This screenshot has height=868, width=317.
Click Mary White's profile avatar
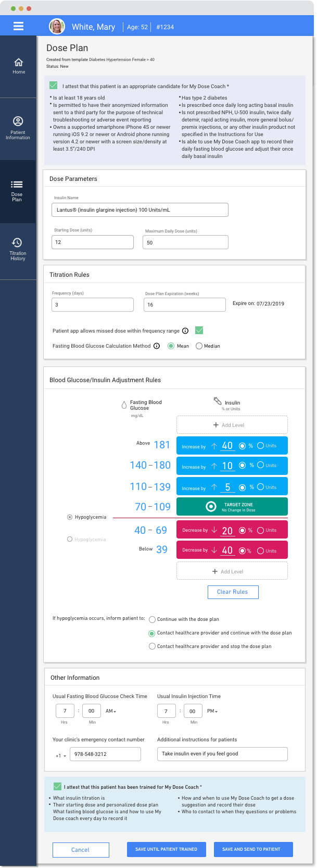[57, 27]
